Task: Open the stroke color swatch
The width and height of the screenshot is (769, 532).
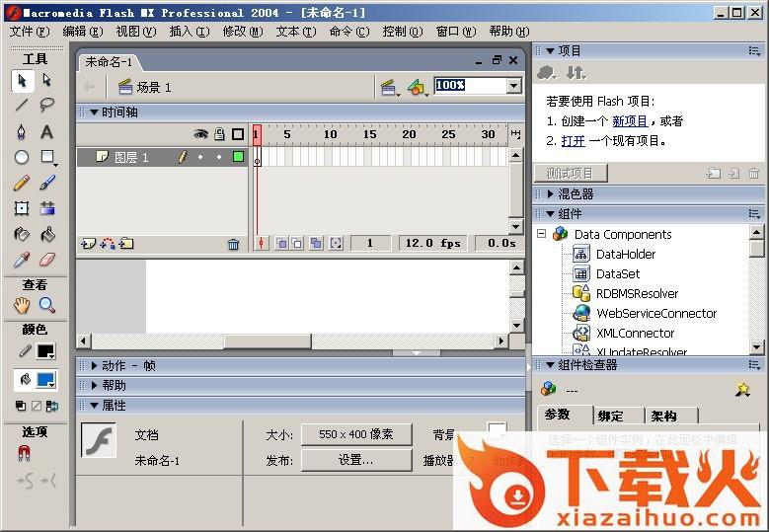Action: tap(46, 351)
